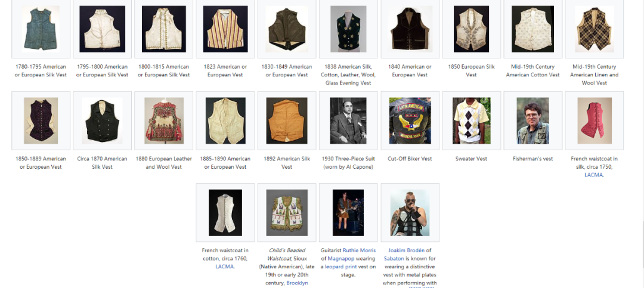Select caption '1840 American or European Vest'

pos(410,71)
